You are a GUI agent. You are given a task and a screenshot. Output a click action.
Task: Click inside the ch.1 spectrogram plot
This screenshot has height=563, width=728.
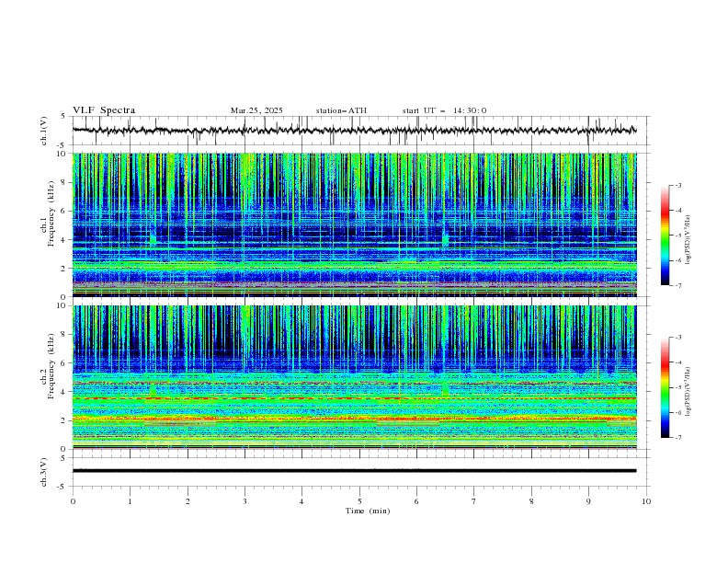tap(355, 224)
